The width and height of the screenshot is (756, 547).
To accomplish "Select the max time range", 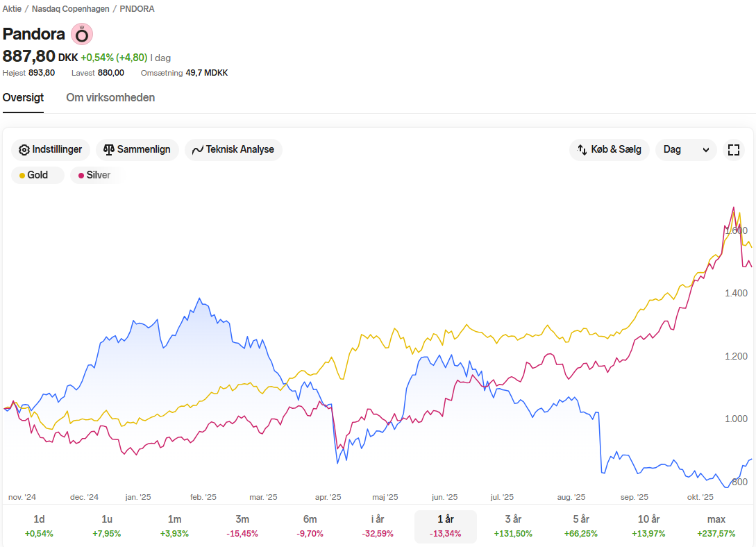I will click(716, 526).
